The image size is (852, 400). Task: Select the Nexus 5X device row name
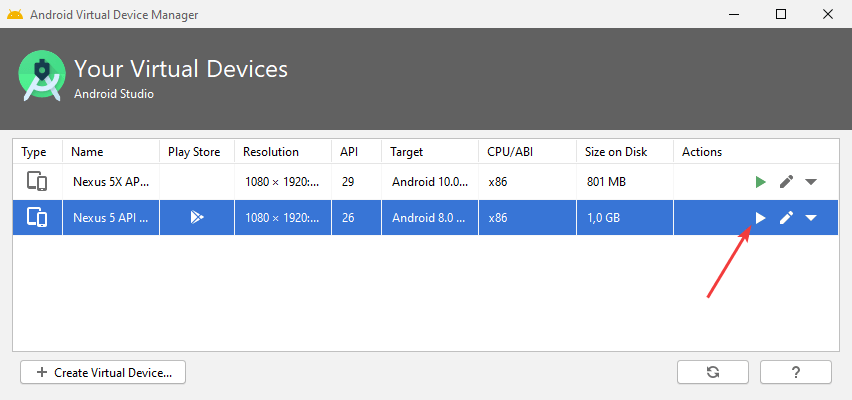pos(110,182)
